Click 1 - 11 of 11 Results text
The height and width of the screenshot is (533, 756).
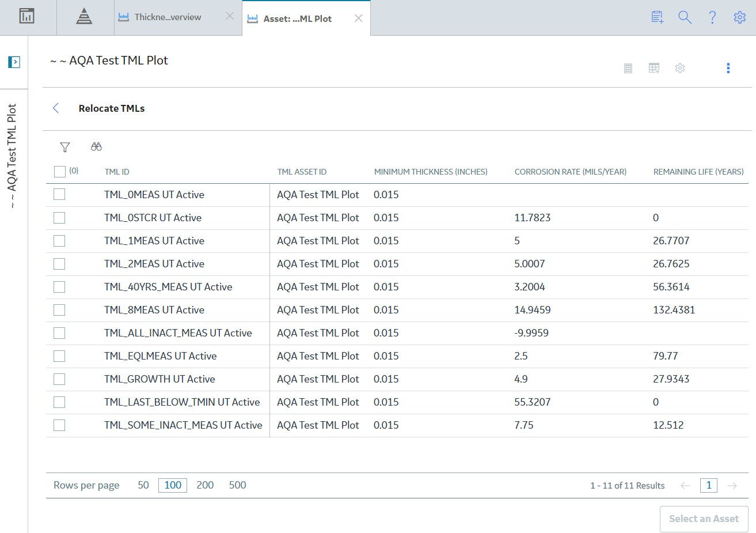tap(628, 486)
